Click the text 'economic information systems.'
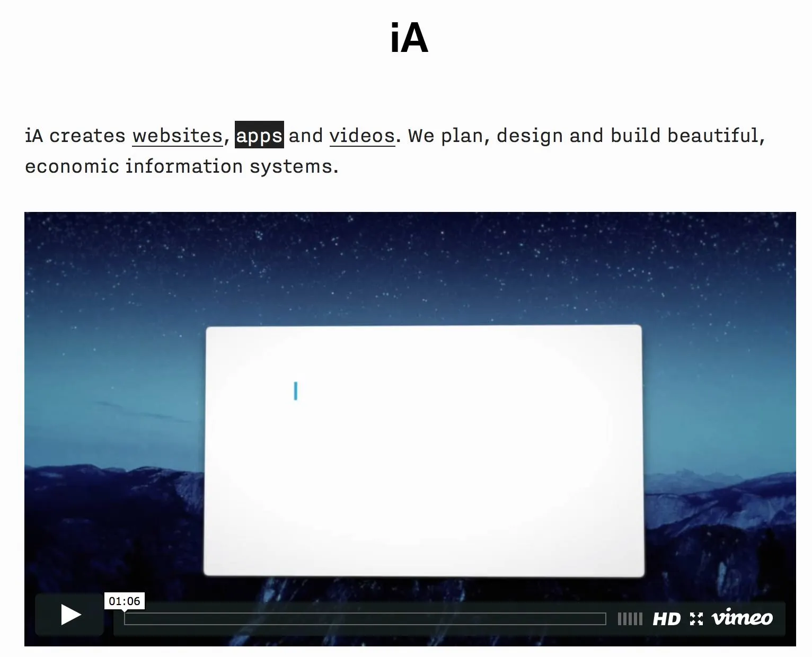Image resolution: width=812 pixels, height=657 pixels. click(182, 166)
